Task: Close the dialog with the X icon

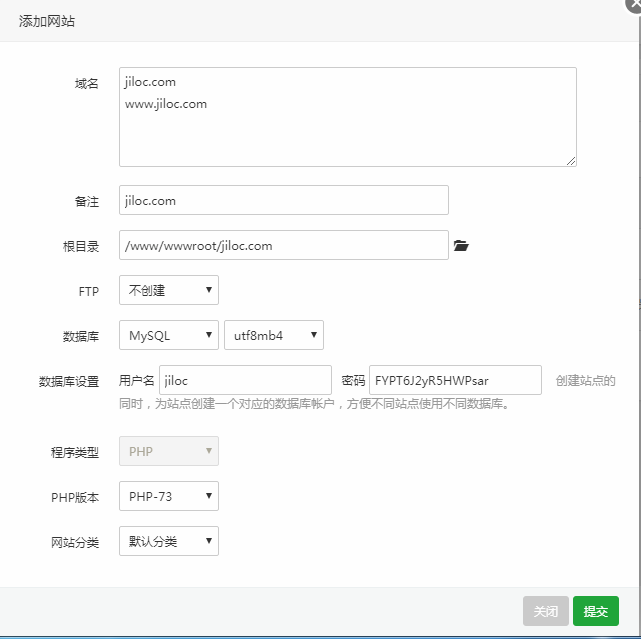Action: pos(634,4)
